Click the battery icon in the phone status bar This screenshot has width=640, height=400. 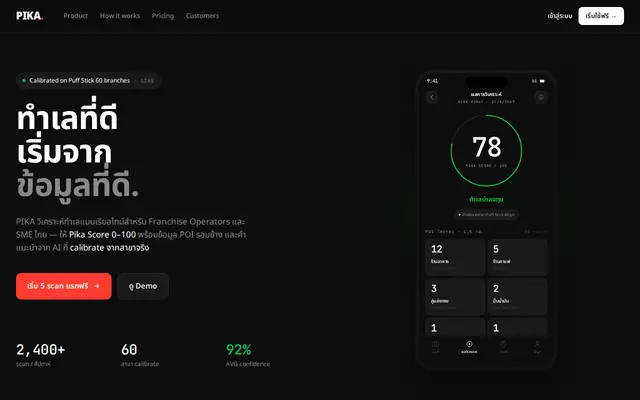click(x=542, y=81)
